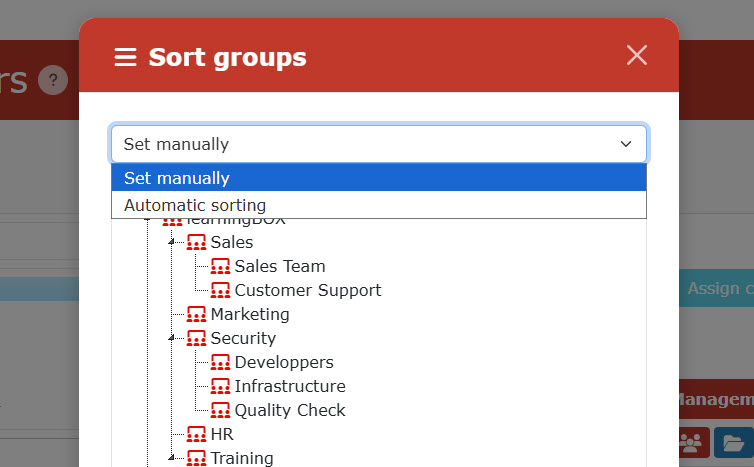Click the Infrastructure group icon

pyautogui.click(x=220, y=387)
